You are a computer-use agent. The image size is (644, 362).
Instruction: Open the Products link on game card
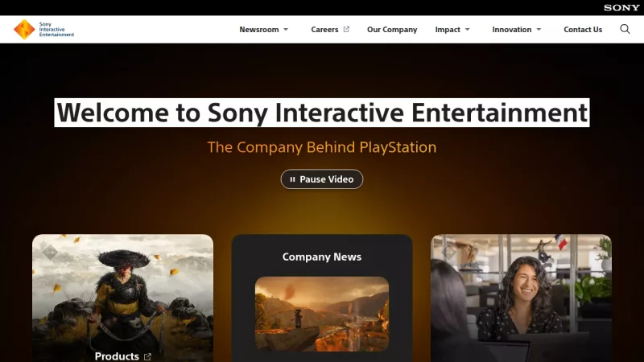click(117, 356)
